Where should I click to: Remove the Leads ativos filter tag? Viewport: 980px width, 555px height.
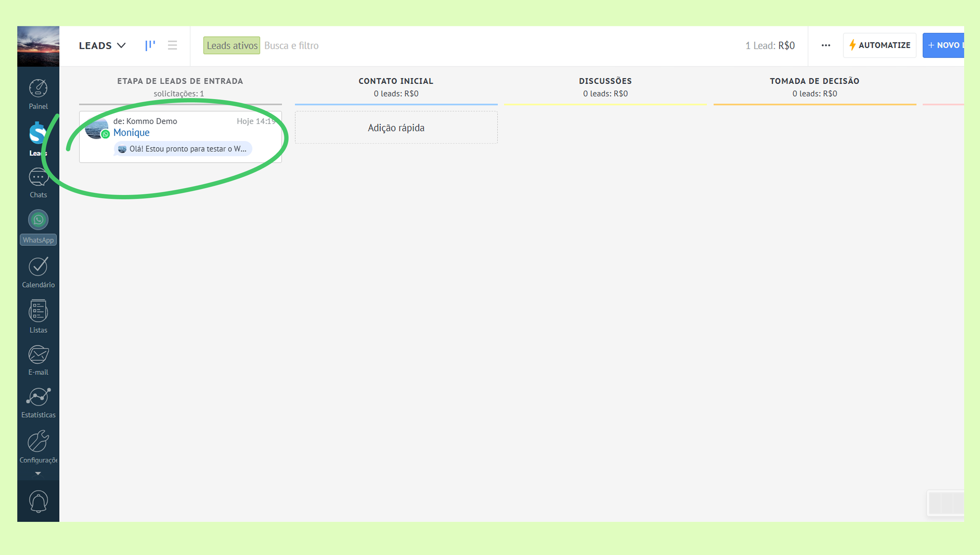point(232,45)
